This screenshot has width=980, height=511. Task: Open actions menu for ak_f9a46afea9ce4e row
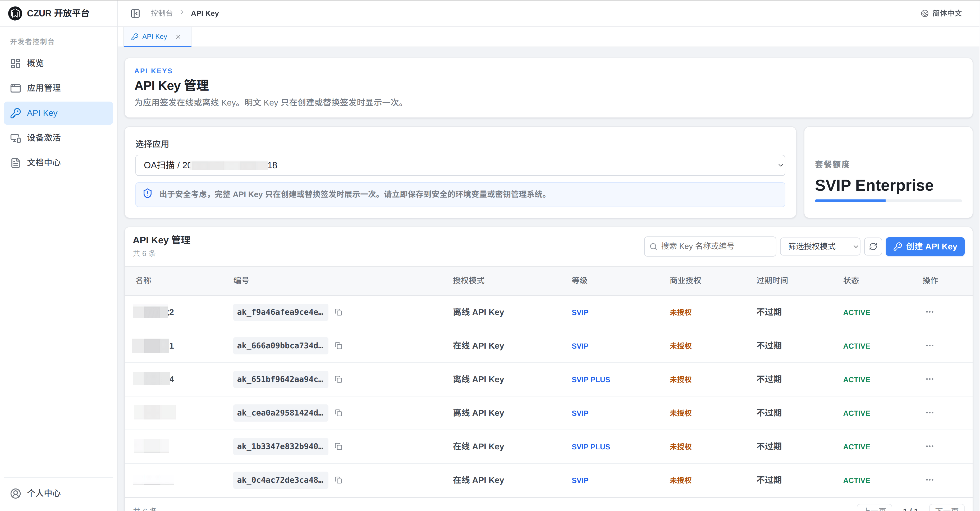coord(929,312)
